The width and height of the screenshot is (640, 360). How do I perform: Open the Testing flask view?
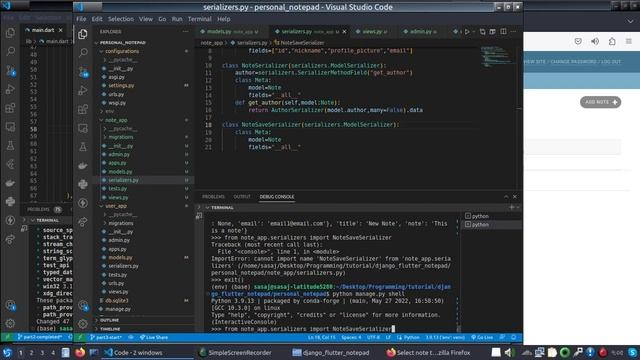[83, 147]
